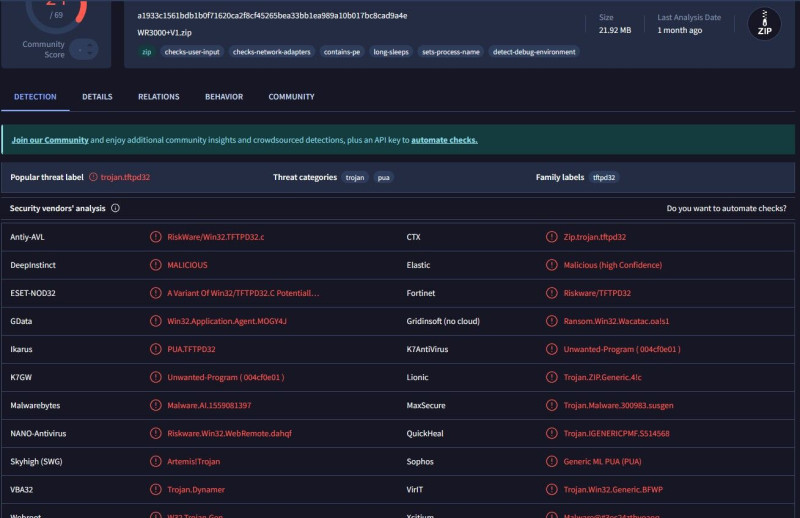Click the alert icon in QuickHeal row
This screenshot has height=518, width=800.
(x=552, y=433)
